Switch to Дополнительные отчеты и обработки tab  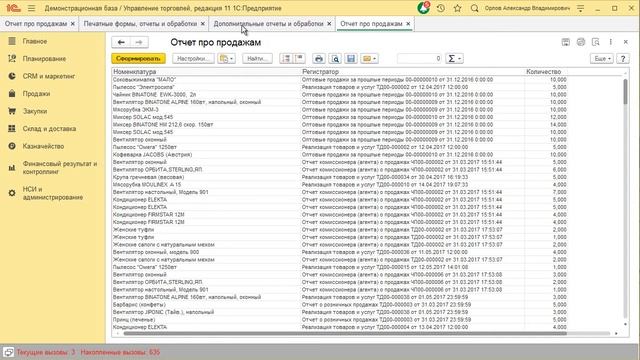269,24
